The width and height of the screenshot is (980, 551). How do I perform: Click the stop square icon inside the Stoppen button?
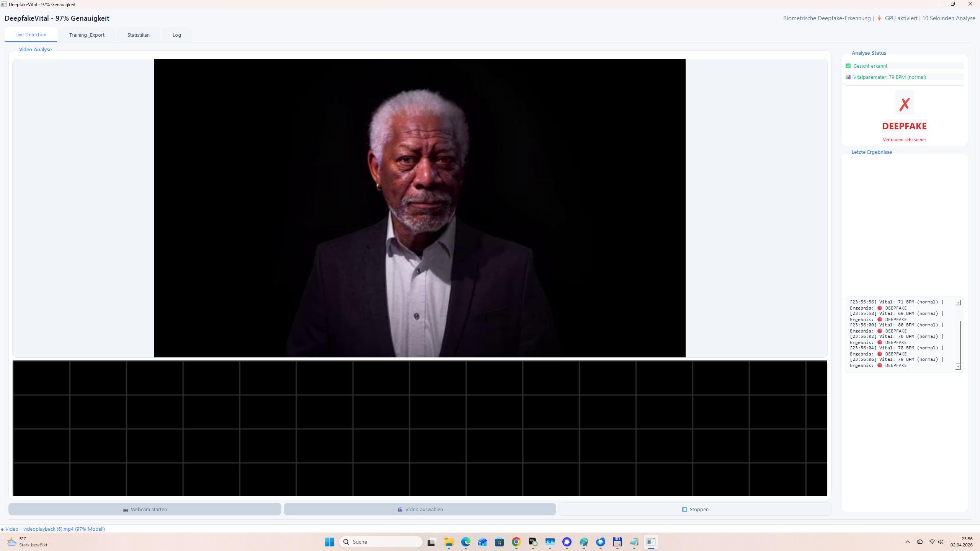[685, 509]
